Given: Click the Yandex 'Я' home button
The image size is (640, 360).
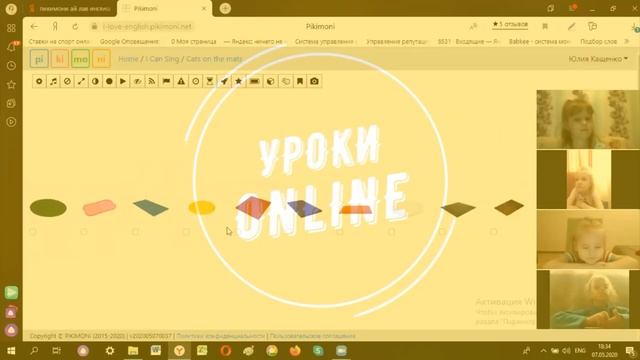Looking at the screenshot, I should (55, 27).
